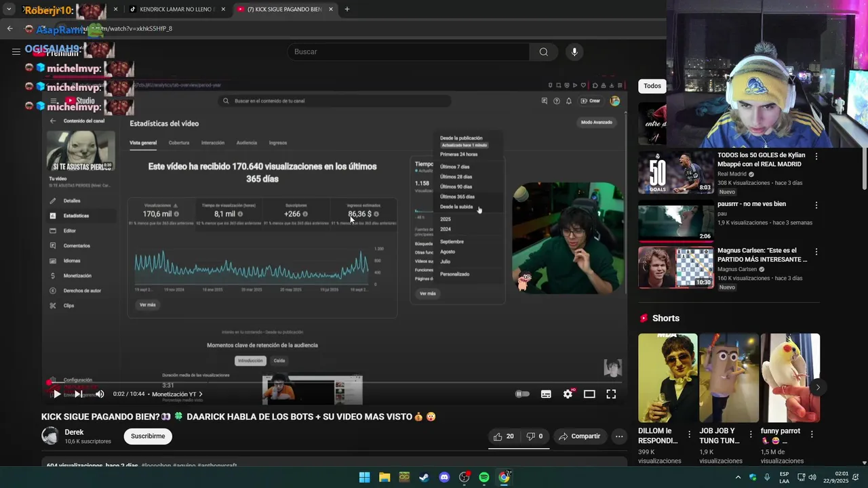The image size is (868, 488).
Task: Toggle the autoplay switch in player
Action: 522,394
